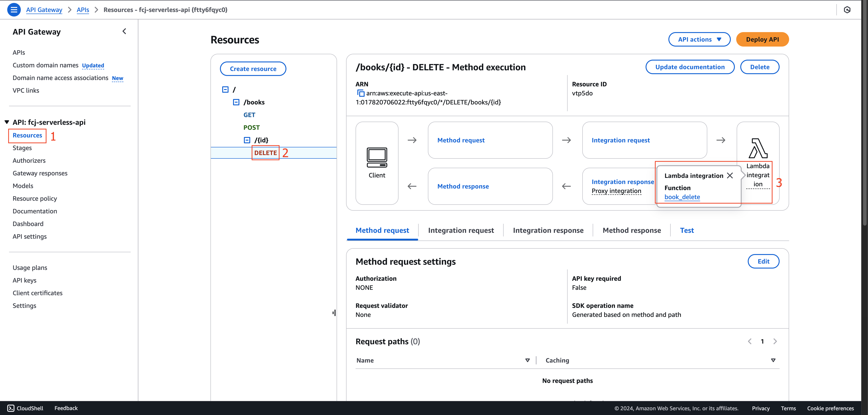868x415 pixels.
Task: Click Update documentation button
Action: [x=690, y=67]
